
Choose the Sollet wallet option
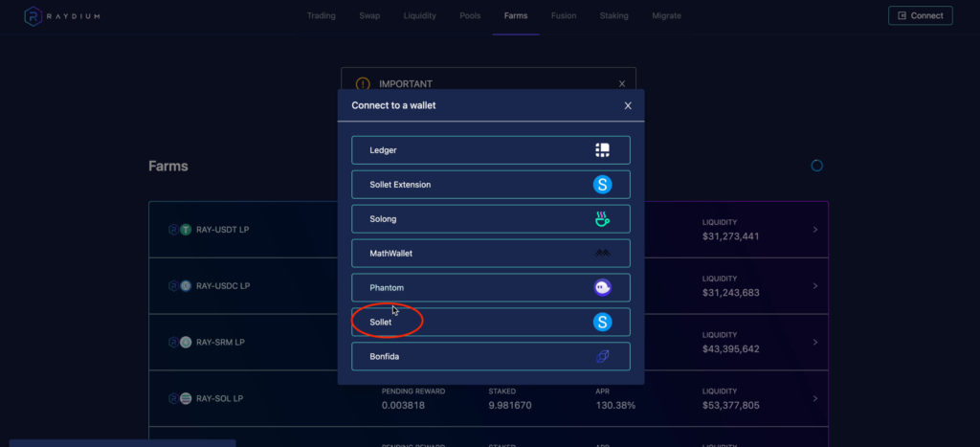(491, 322)
